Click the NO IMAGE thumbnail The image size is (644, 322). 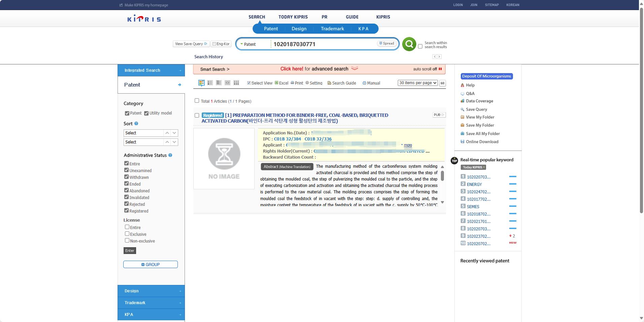[224, 159]
